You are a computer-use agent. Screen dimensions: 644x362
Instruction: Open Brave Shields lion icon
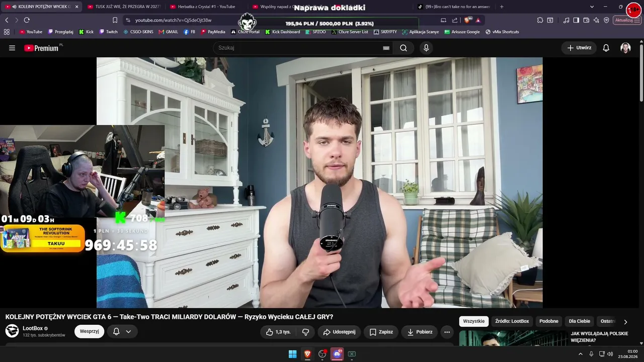(x=468, y=20)
